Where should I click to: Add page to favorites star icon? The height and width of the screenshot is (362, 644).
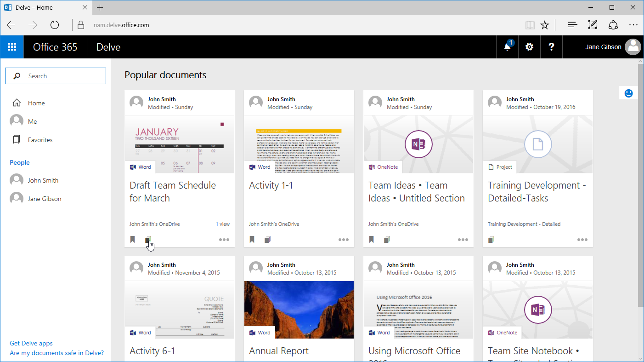click(x=545, y=25)
